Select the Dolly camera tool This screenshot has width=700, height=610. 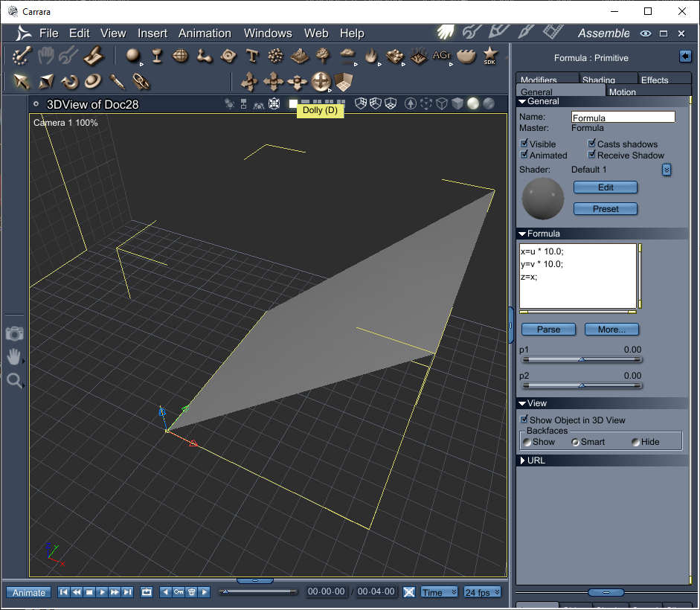[321, 82]
